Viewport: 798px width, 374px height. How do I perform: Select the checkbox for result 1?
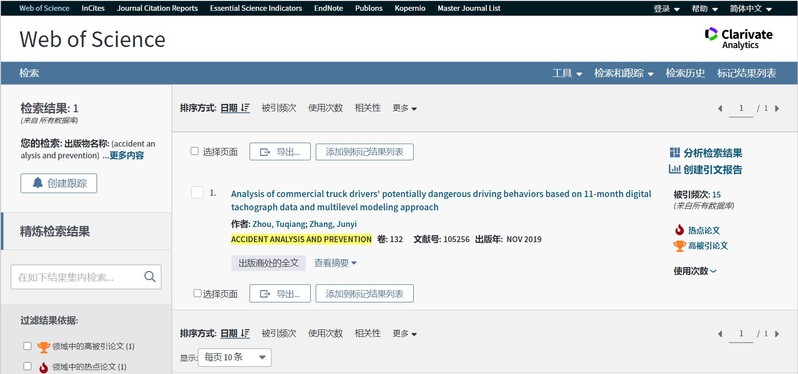click(197, 192)
